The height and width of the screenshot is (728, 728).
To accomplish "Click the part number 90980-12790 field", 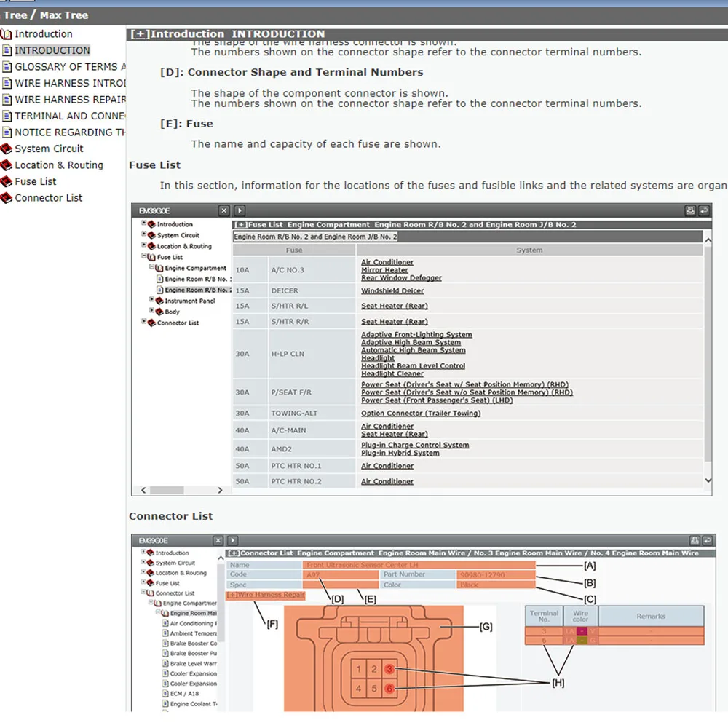I will (496, 575).
